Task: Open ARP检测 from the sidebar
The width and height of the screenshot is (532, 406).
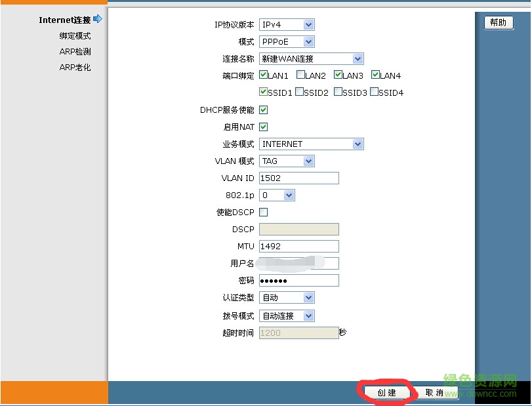Action: point(76,51)
